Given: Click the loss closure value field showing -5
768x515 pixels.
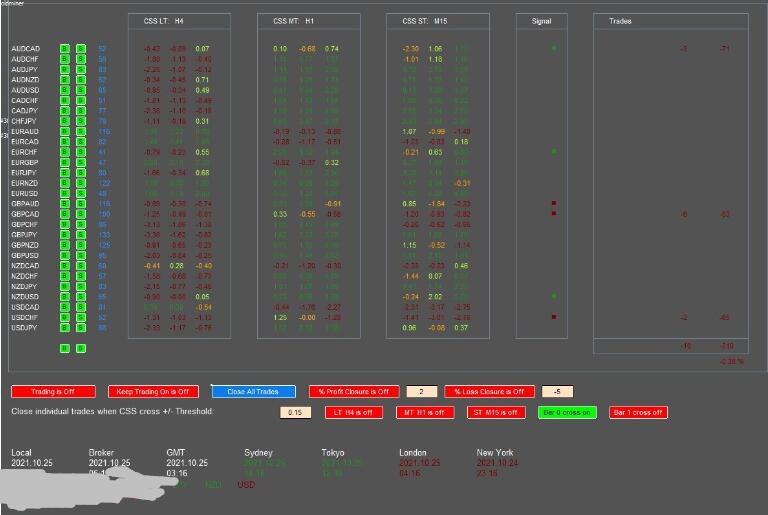Looking at the screenshot, I should 557,392.
